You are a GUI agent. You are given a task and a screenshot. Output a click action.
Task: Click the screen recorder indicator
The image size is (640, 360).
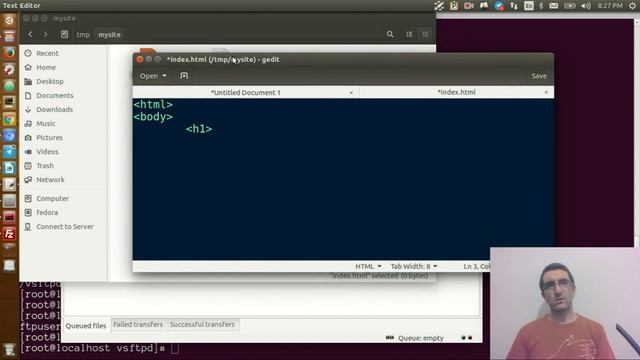tap(469, 6)
